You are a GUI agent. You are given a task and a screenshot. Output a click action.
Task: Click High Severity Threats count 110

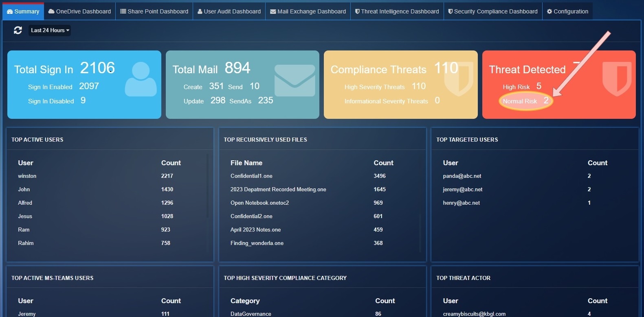[x=419, y=86]
